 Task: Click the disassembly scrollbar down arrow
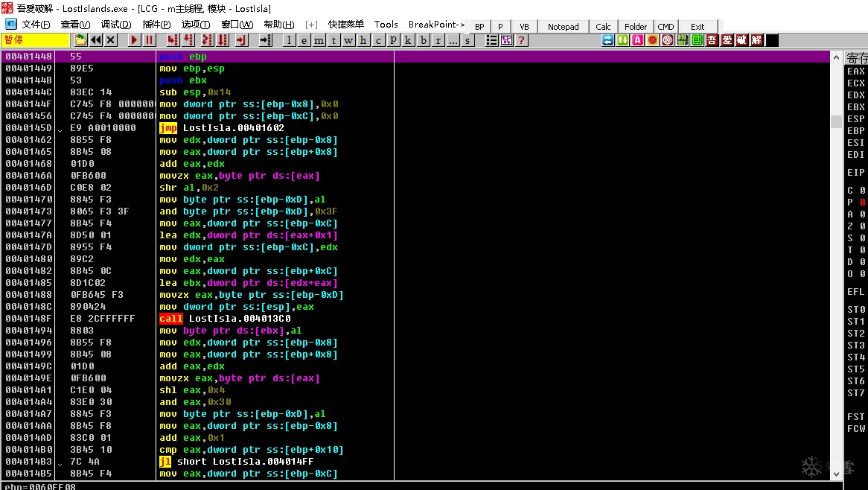[836, 474]
